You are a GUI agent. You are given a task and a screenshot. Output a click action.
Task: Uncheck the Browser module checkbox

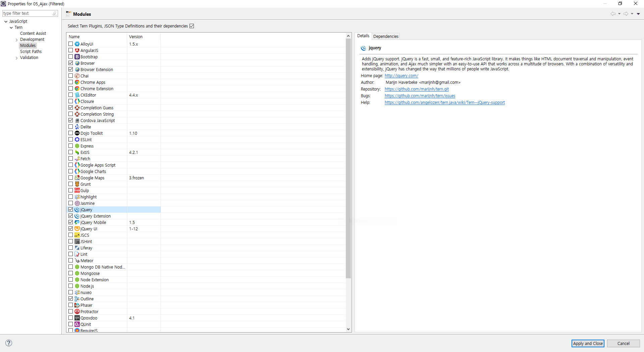pyautogui.click(x=71, y=63)
